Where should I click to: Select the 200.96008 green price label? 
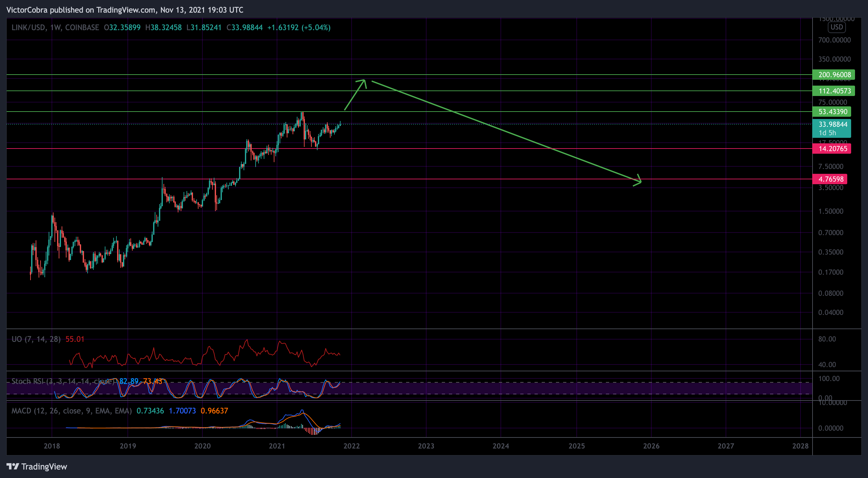pos(834,75)
